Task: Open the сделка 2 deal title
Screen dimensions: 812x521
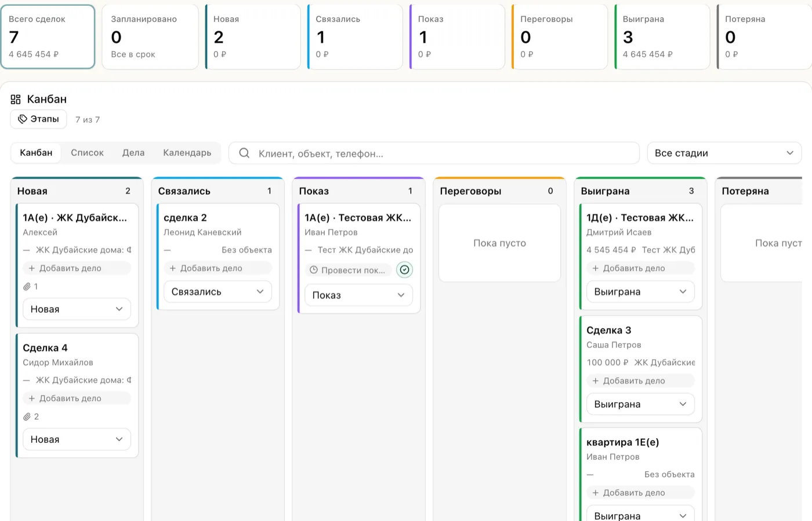Action: tap(185, 217)
